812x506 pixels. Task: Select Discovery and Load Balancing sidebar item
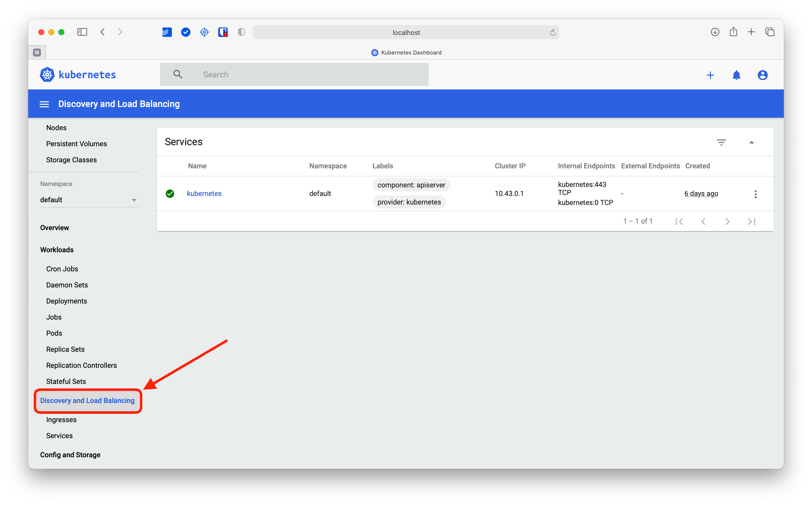click(87, 400)
